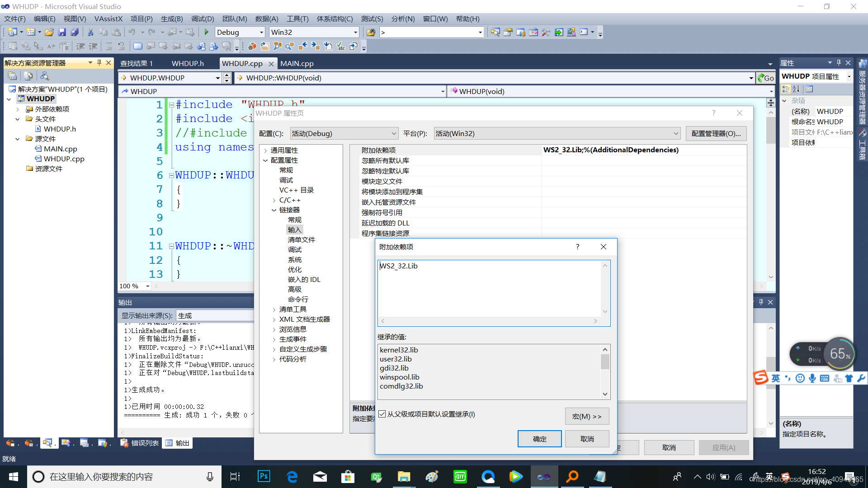
Task: Open the 文件(F) menu
Action: (15, 19)
